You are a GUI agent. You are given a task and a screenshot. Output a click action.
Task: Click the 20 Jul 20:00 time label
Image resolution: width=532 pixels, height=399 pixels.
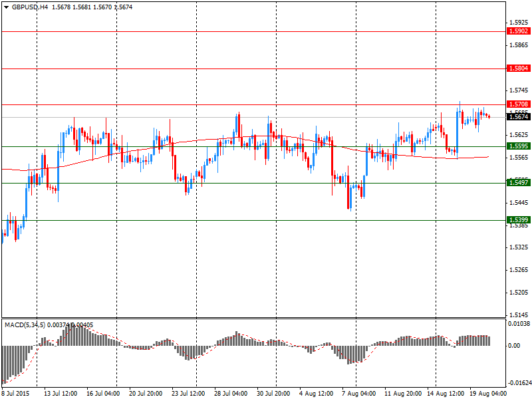146,394
